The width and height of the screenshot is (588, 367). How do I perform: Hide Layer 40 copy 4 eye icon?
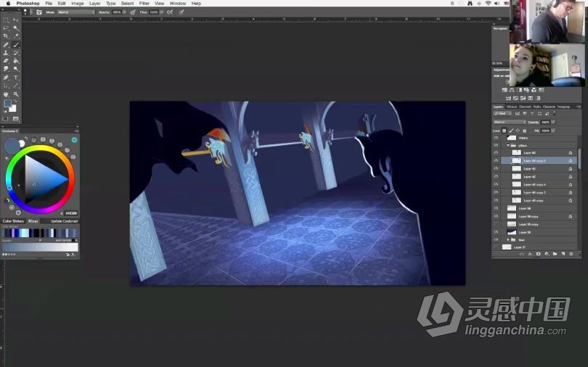496,185
